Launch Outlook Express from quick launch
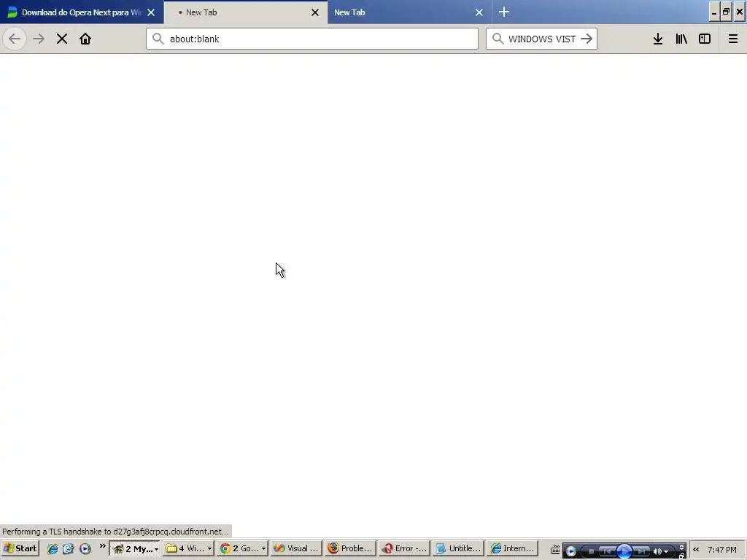747x560 pixels. point(68,548)
